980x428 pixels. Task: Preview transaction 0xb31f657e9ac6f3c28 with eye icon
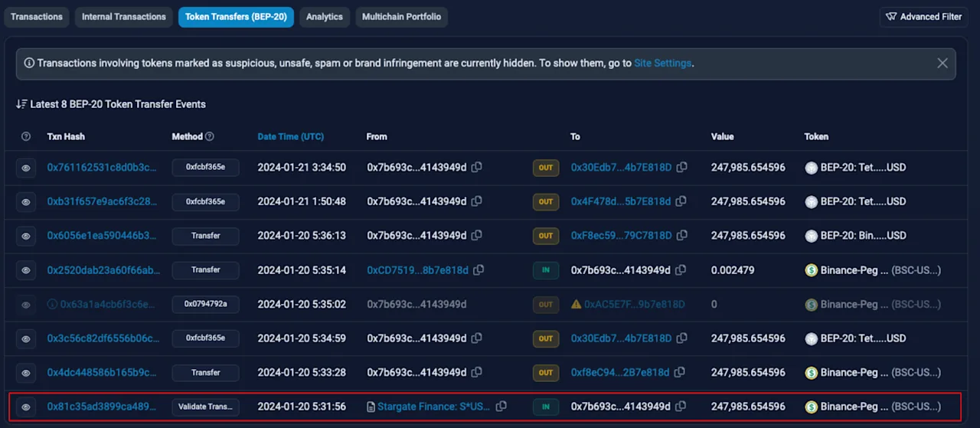pyautogui.click(x=26, y=202)
